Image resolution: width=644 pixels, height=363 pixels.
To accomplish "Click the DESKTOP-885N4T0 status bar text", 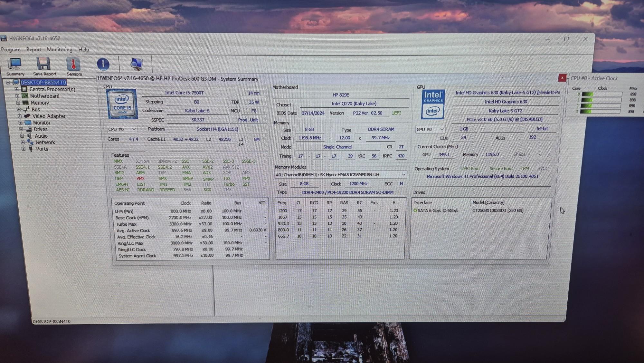I will [52, 321].
